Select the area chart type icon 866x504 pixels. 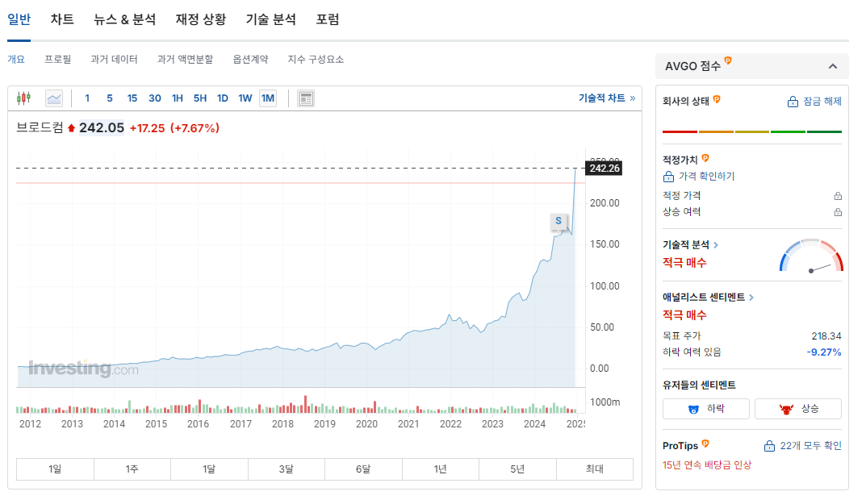pyautogui.click(x=54, y=98)
